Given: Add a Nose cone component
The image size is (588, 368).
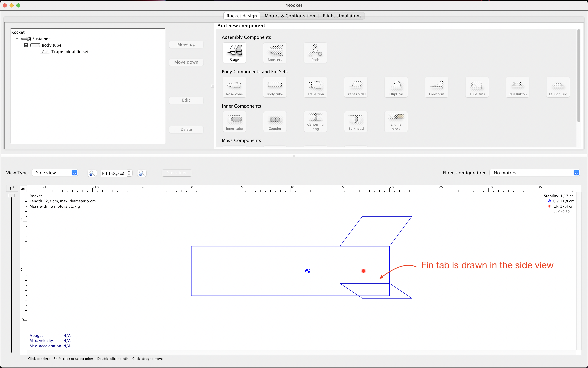Looking at the screenshot, I should coord(234,87).
